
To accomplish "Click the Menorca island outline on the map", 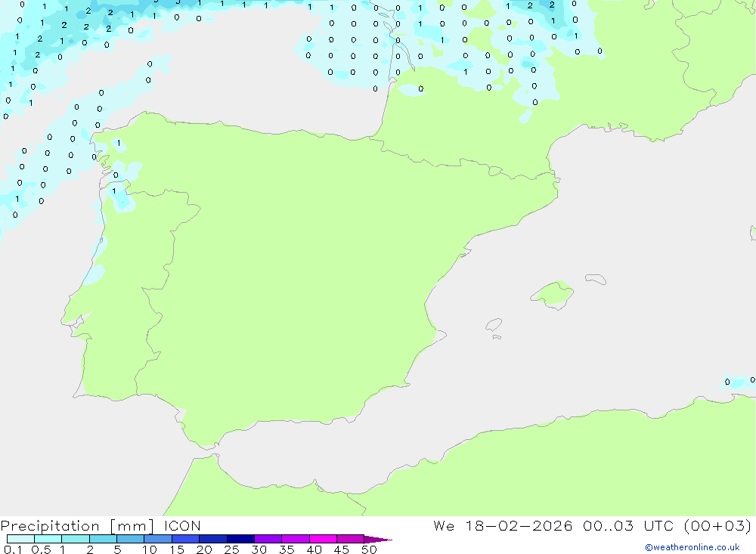I will pyautogui.click(x=596, y=279).
